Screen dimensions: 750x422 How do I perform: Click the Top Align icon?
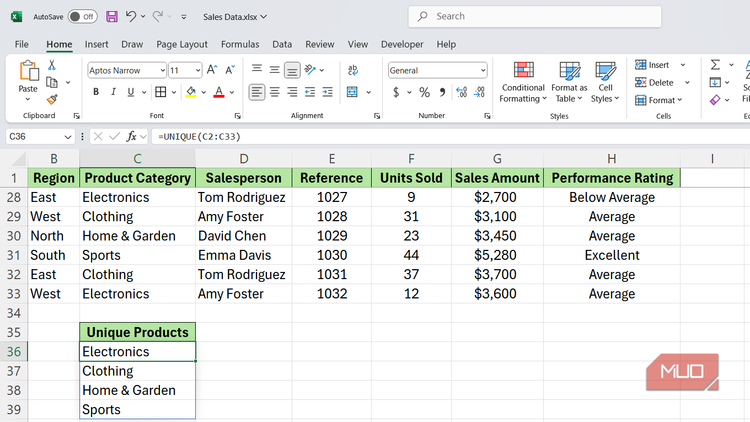coord(257,70)
